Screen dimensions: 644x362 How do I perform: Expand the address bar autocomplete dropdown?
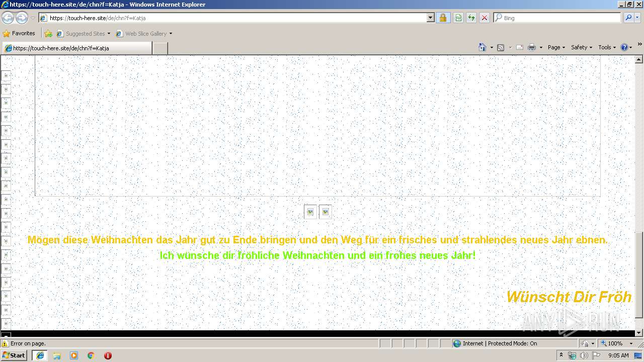[x=430, y=18]
